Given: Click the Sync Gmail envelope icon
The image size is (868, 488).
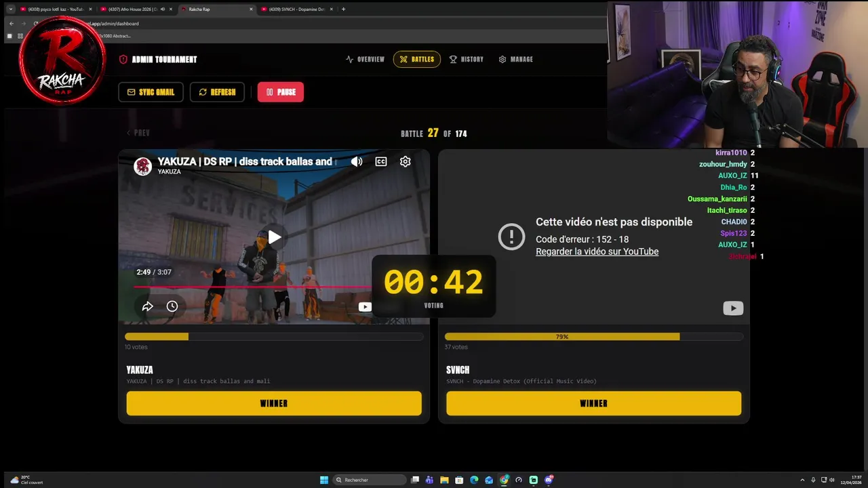Looking at the screenshot, I should tap(131, 92).
